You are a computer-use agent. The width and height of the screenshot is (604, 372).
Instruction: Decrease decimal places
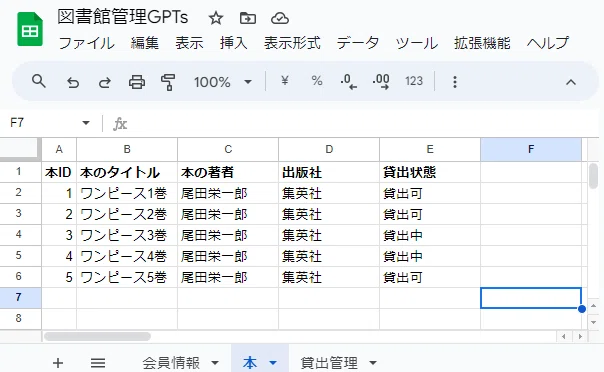point(348,82)
